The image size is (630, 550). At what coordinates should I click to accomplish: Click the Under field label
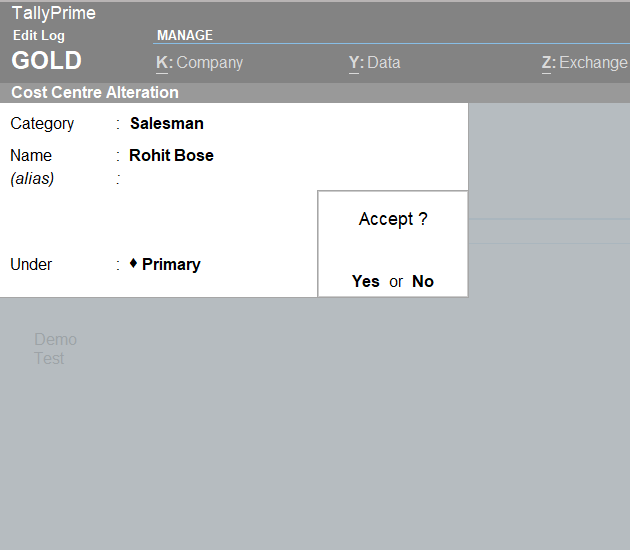click(31, 264)
